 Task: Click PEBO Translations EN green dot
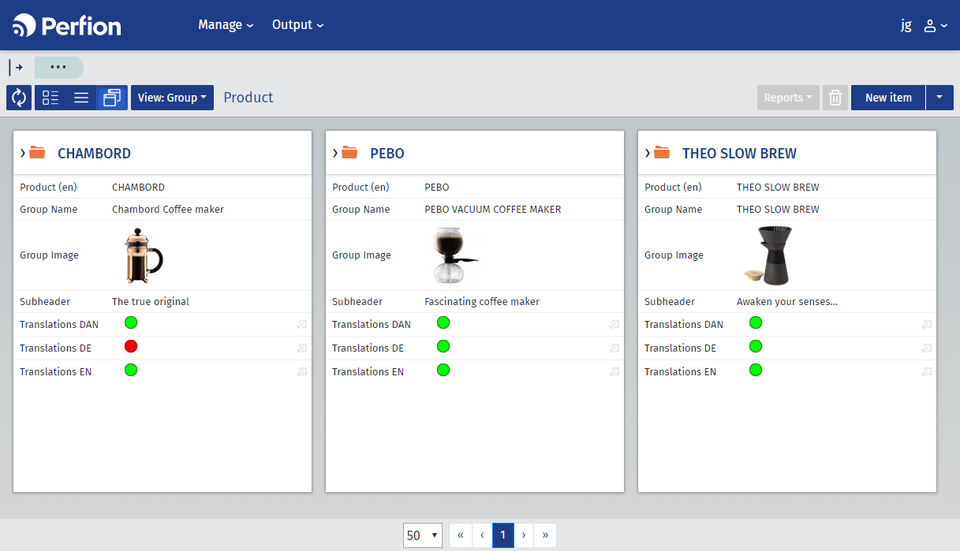443,370
